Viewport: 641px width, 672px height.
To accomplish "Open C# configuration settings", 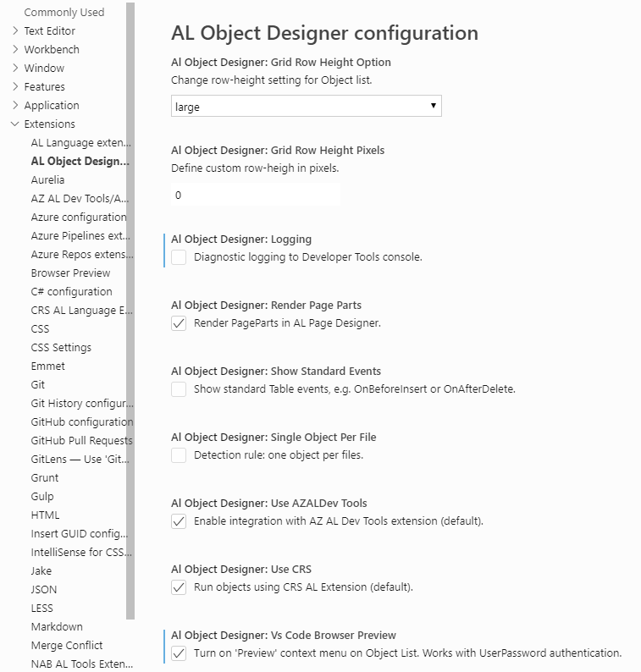I will pyautogui.click(x=72, y=291).
